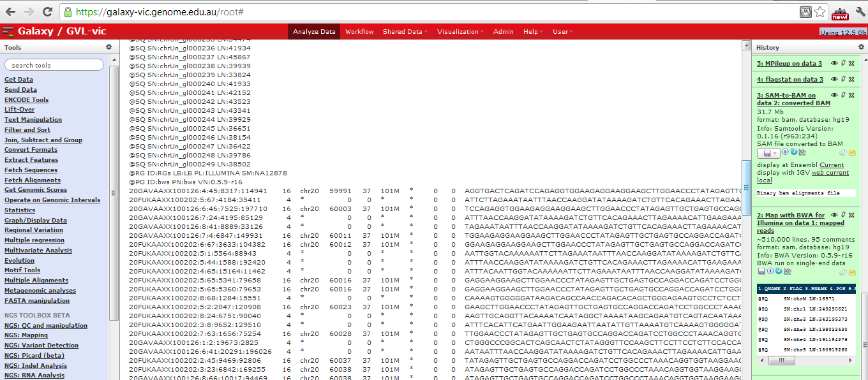Image resolution: width=868 pixels, height=380 pixels.
Task: View Map with BWA data via eye
Action: [x=834, y=216]
